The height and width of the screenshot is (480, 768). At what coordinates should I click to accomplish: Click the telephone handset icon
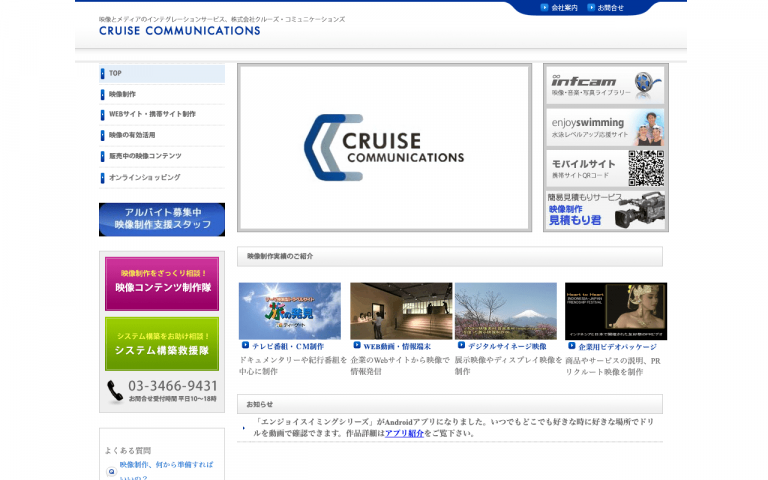click(x=115, y=391)
